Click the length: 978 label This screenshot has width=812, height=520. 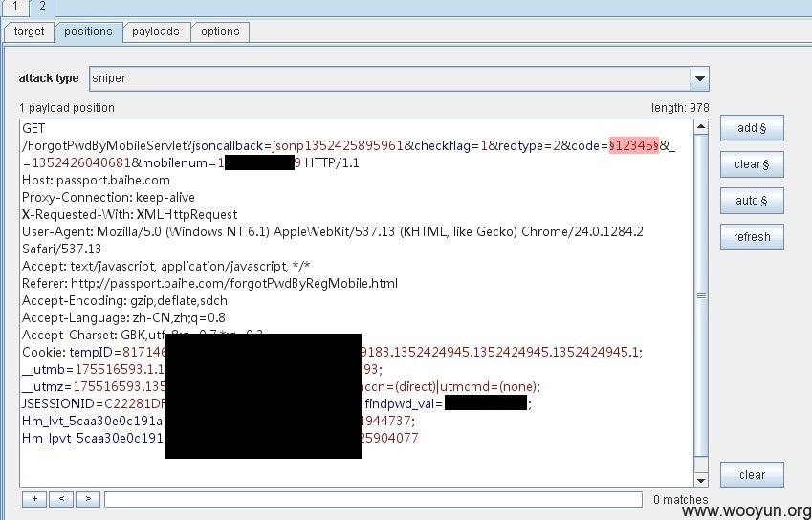pos(680,108)
